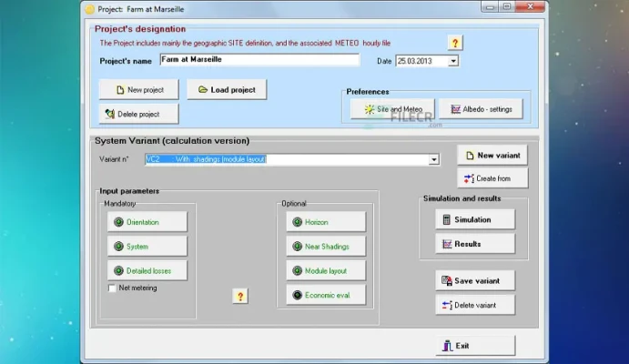Image resolution: width=629 pixels, height=364 pixels.
Task: Click help question mark in Input parameters
Action: point(240,297)
